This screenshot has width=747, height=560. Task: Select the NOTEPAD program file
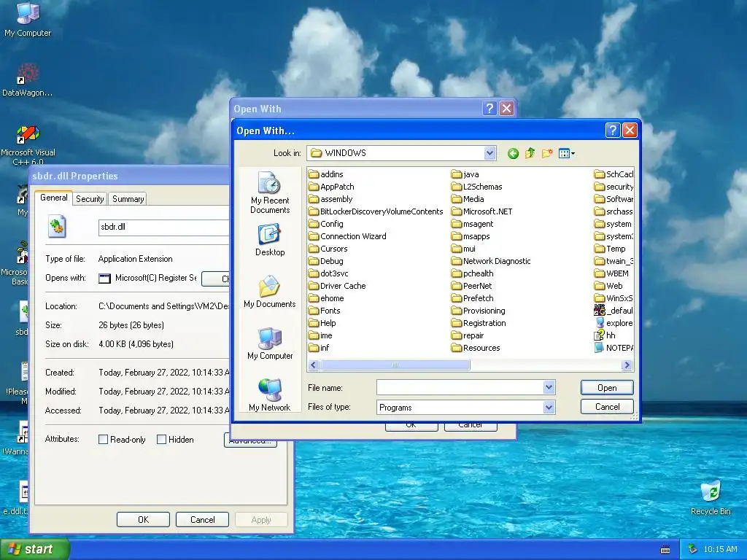point(614,348)
